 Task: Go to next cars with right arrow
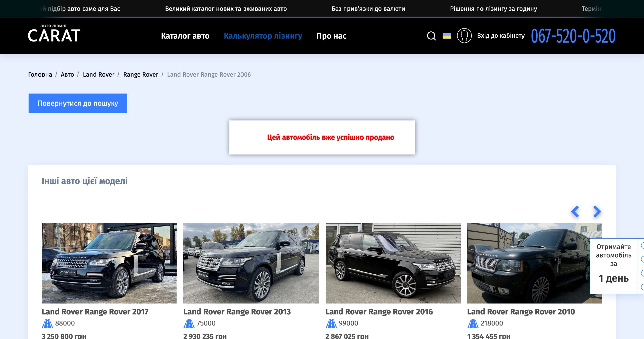(597, 211)
